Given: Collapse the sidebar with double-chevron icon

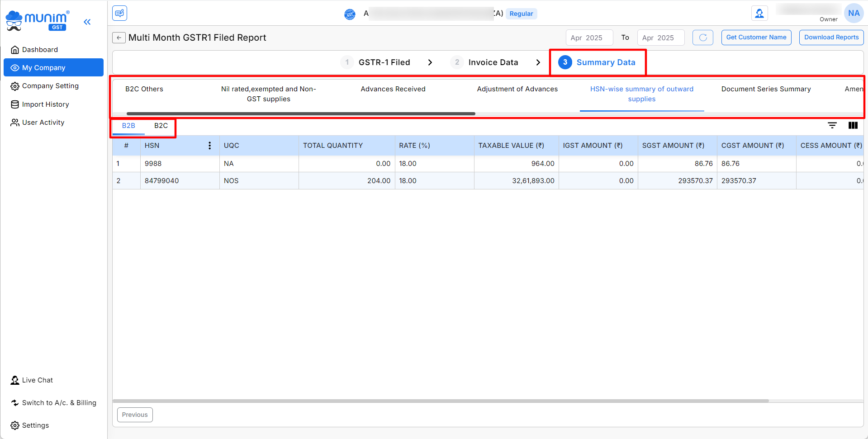Looking at the screenshot, I should point(87,22).
